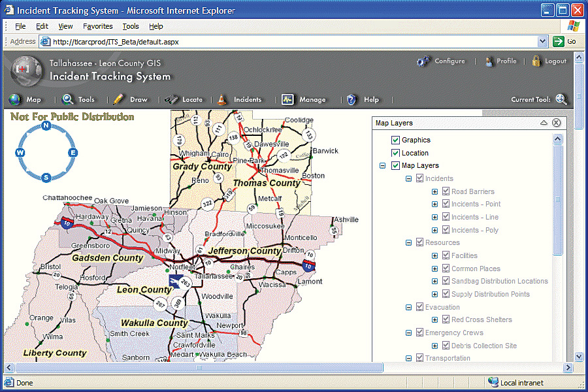This screenshot has width=588, height=392.
Task: Toggle the Red Cross Shelters checkbox
Action: tap(446, 319)
